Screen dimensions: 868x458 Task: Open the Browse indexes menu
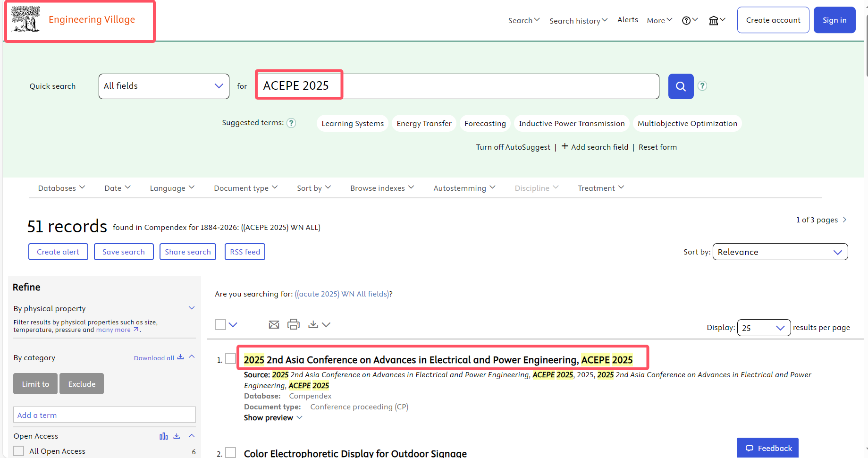coord(382,188)
